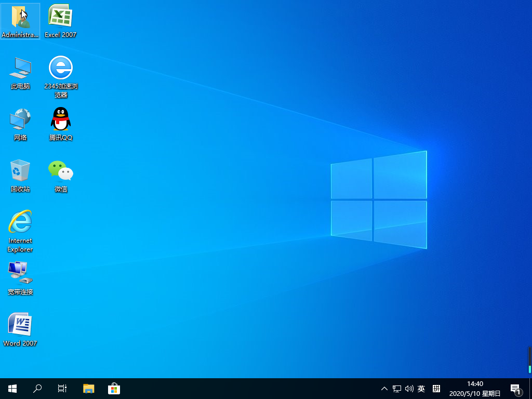The image size is (532, 399).
Task: Select the 宽带连接 broadband connection icon
Action: coord(20,278)
